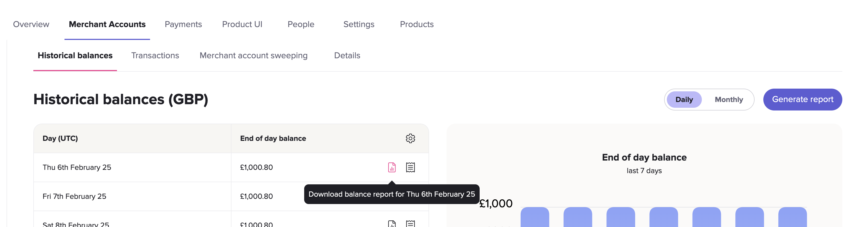Screen dimensions: 868x227
Task: Select the Merchant Accounts tab
Action: (x=107, y=24)
